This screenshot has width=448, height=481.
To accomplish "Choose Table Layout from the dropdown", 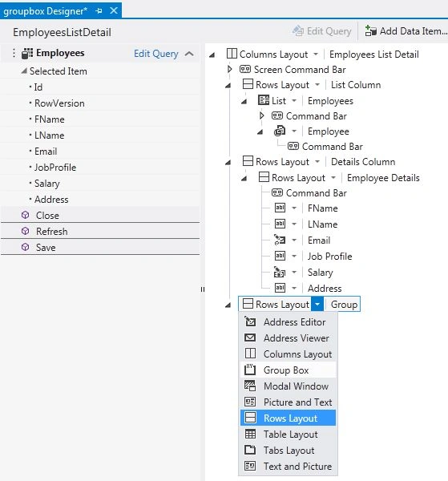I will click(x=288, y=434).
